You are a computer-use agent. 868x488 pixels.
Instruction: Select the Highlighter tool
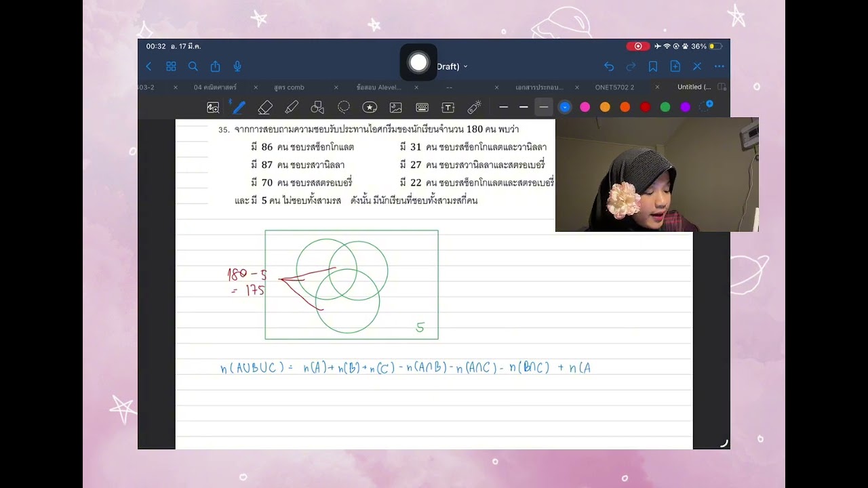tap(292, 107)
